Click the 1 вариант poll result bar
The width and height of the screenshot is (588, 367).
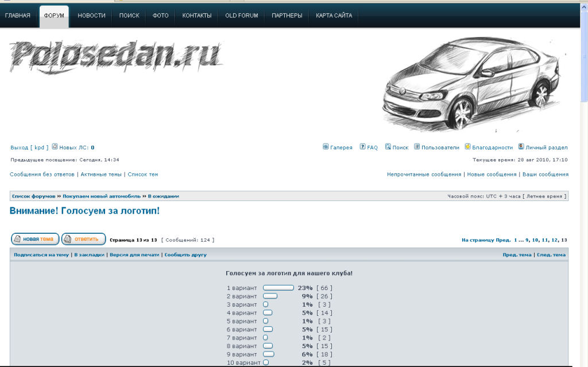(278, 288)
